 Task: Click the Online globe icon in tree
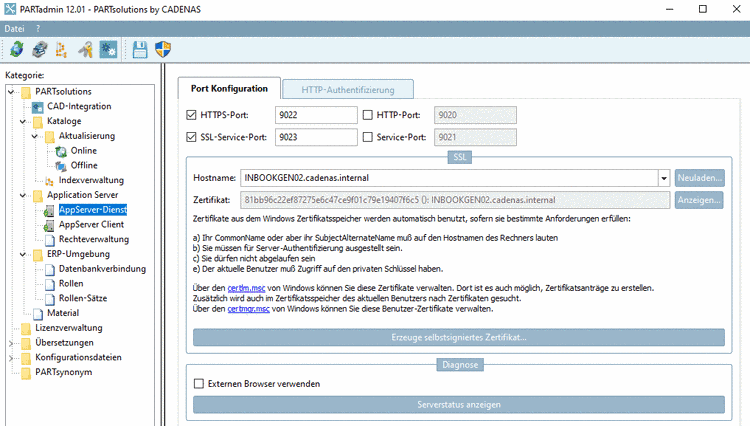[x=61, y=151]
